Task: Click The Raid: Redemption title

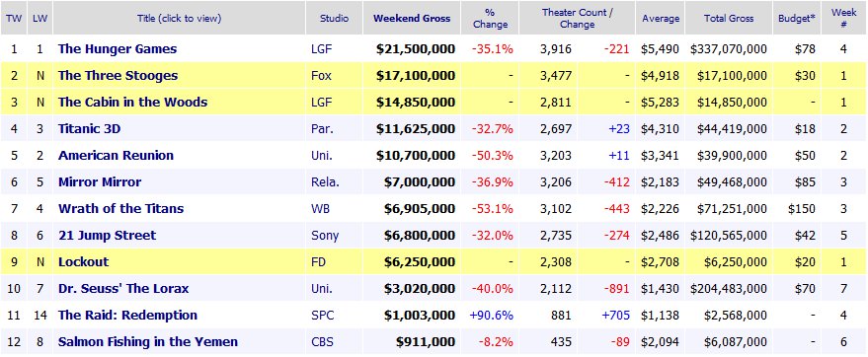Action: 127,315
